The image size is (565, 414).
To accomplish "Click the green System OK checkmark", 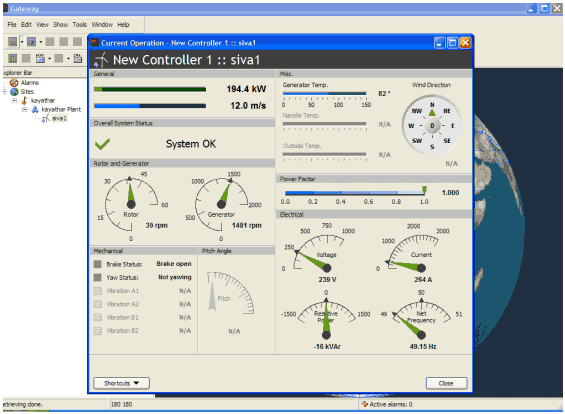I will pos(102,144).
